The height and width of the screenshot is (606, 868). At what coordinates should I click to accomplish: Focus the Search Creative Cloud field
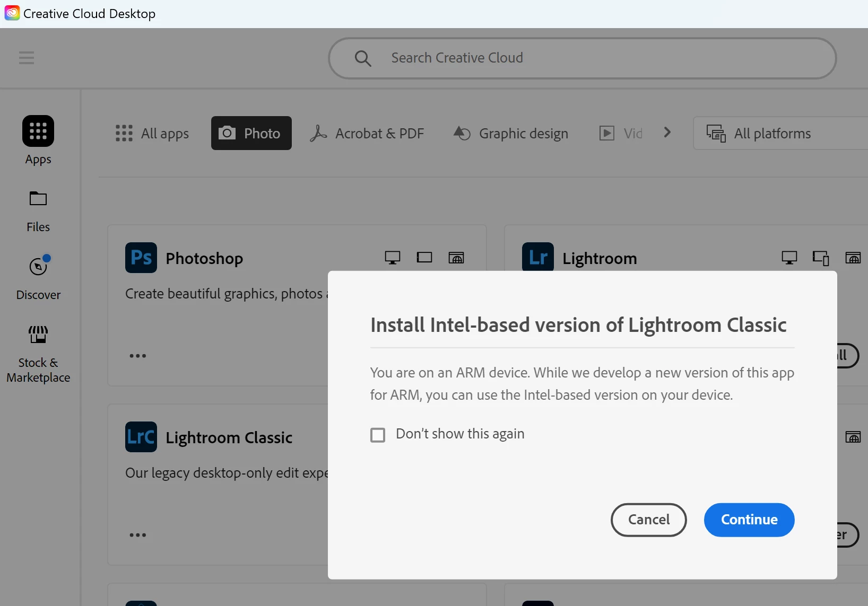(582, 58)
